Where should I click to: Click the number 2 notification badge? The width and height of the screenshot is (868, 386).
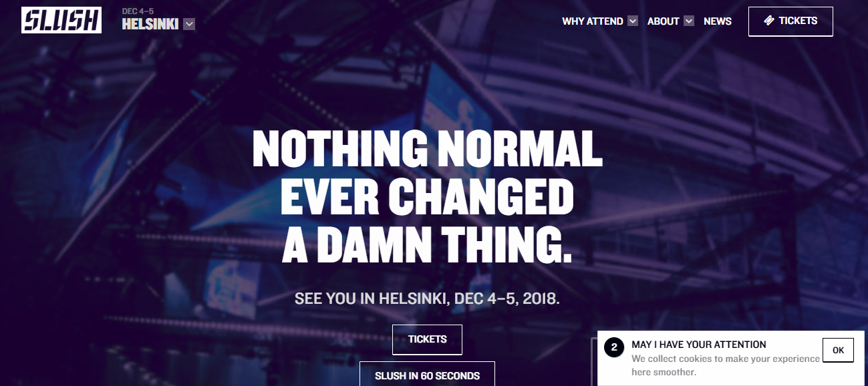[x=614, y=347]
